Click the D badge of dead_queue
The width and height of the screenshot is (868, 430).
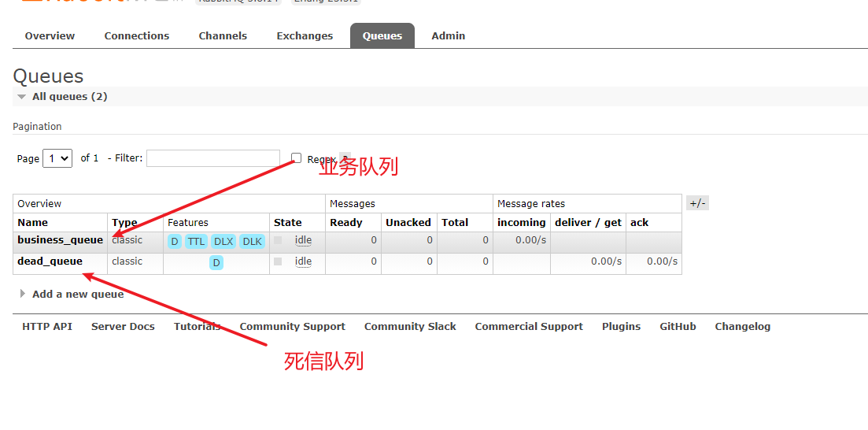point(216,263)
